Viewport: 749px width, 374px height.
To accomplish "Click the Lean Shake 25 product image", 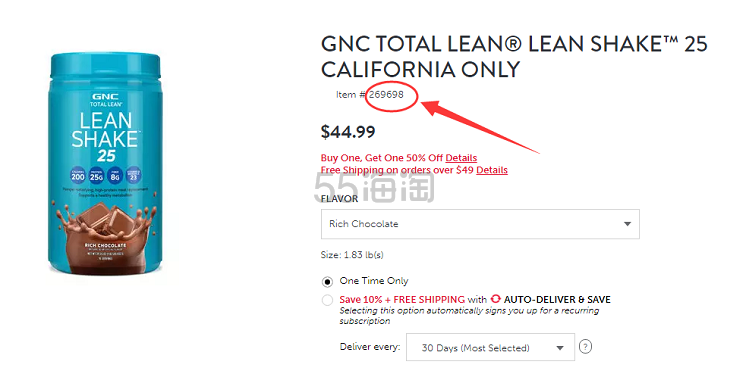I will pos(105,164).
